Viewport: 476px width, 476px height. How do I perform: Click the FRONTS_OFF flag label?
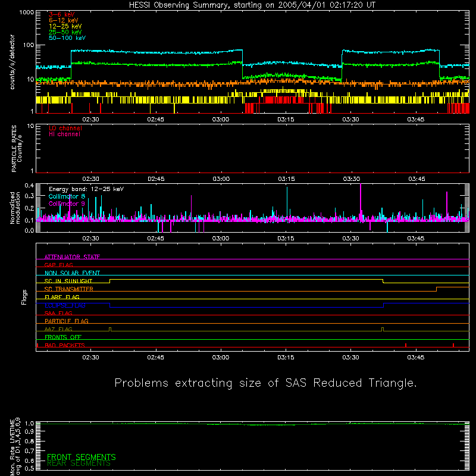[63, 337]
